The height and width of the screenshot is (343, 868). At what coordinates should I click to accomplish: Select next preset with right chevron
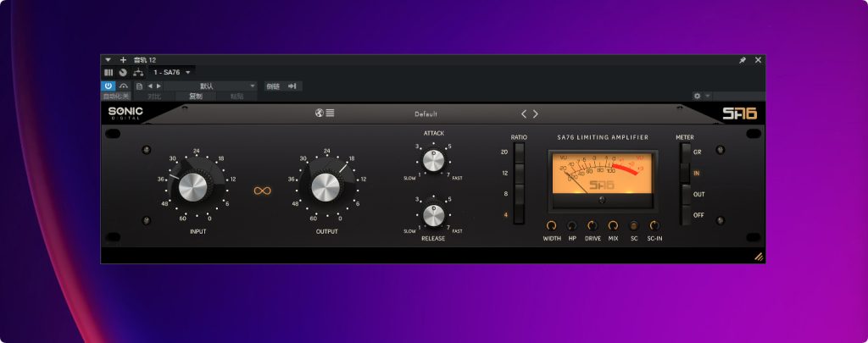click(536, 114)
